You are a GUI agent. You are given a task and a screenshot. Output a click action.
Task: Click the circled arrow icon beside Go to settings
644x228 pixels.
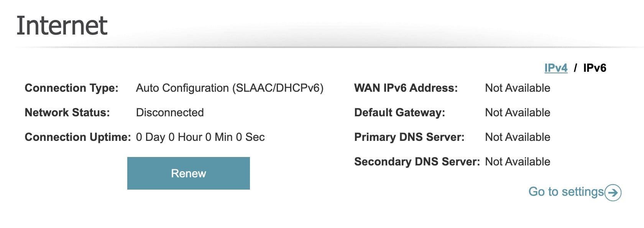(x=613, y=192)
